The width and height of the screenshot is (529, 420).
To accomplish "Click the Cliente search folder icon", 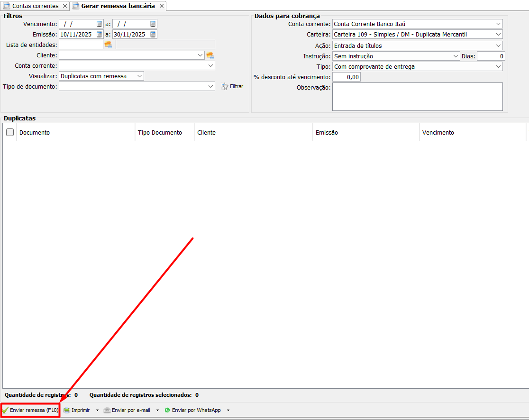I will pyautogui.click(x=210, y=55).
